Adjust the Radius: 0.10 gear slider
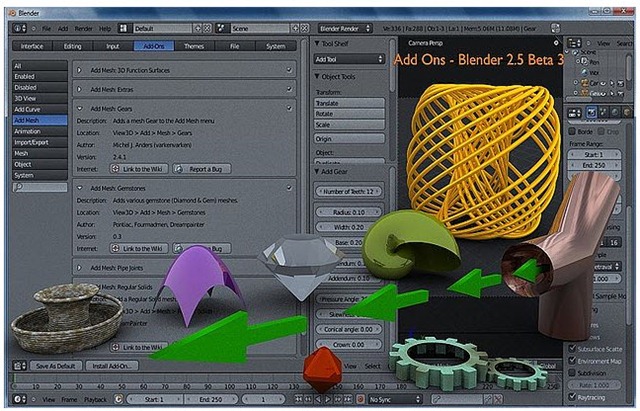640x411 pixels. point(349,212)
